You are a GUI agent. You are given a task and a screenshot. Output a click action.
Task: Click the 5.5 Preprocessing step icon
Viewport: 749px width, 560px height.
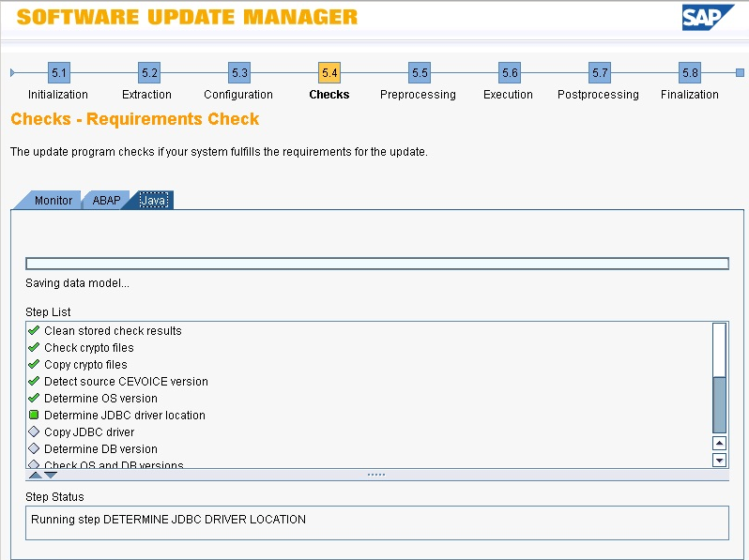click(420, 73)
